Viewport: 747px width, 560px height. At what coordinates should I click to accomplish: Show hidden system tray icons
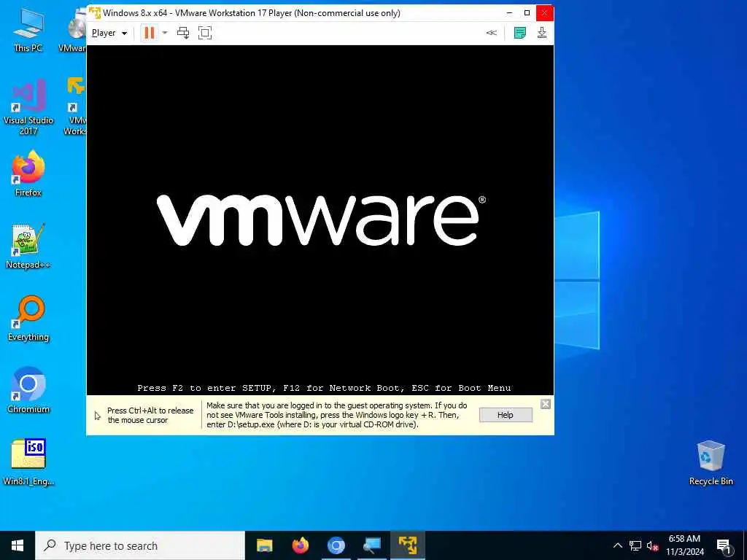(x=617, y=545)
